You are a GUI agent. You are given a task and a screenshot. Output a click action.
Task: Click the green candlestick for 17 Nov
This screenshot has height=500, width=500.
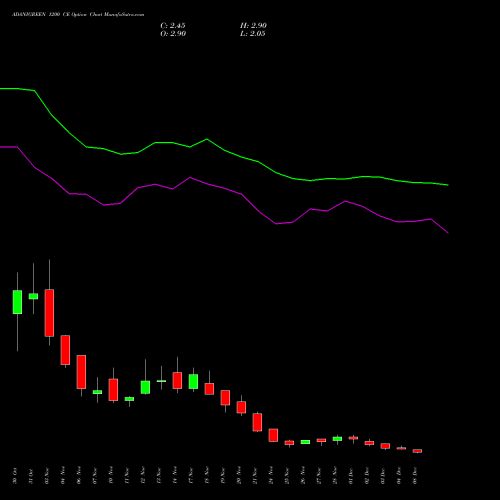coord(193,381)
